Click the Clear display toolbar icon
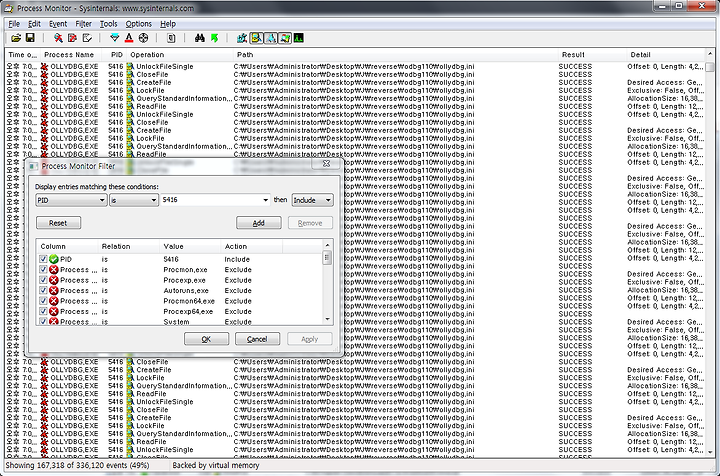 [87, 38]
